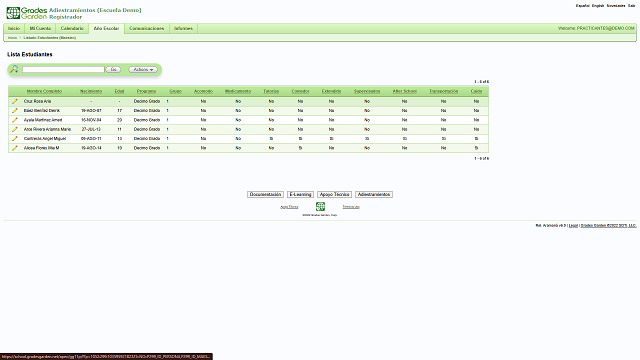This screenshot has width=640, height=360.
Task: Sort by Transportación column header
Action: 444,91
